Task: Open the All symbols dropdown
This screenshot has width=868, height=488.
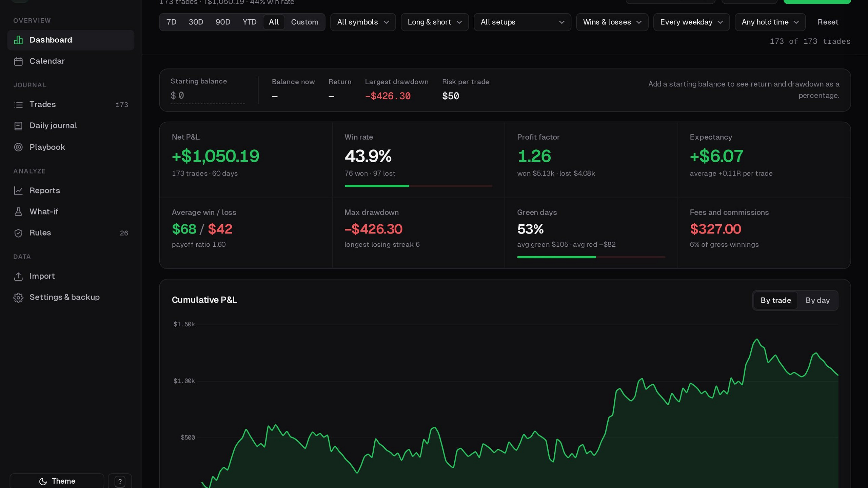Action: tap(363, 22)
